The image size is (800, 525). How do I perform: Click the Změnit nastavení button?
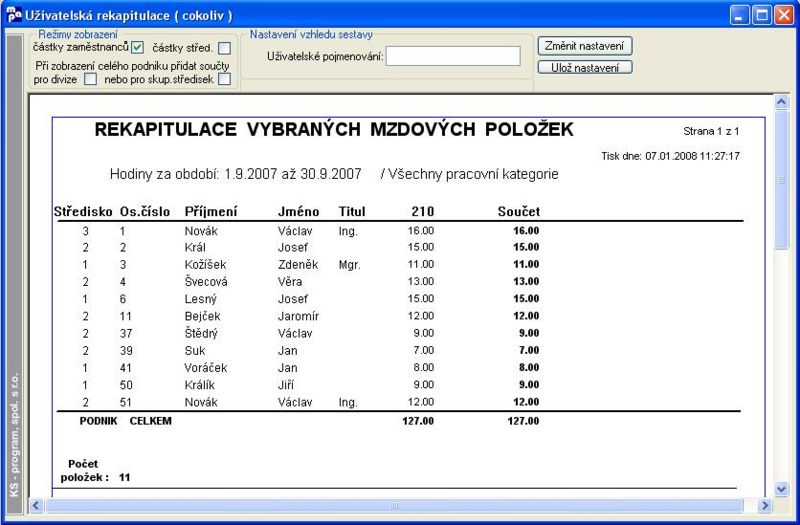pos(585,46)
